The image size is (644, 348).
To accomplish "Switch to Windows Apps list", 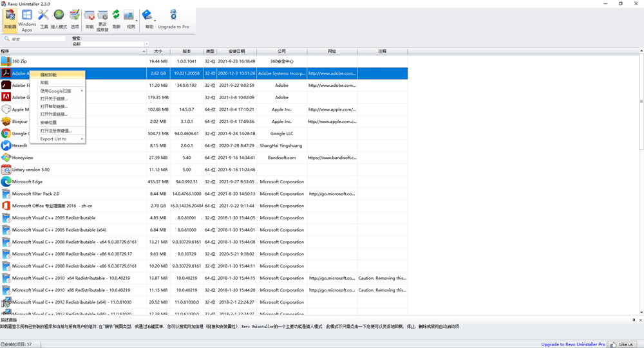I will pos(26,21).
